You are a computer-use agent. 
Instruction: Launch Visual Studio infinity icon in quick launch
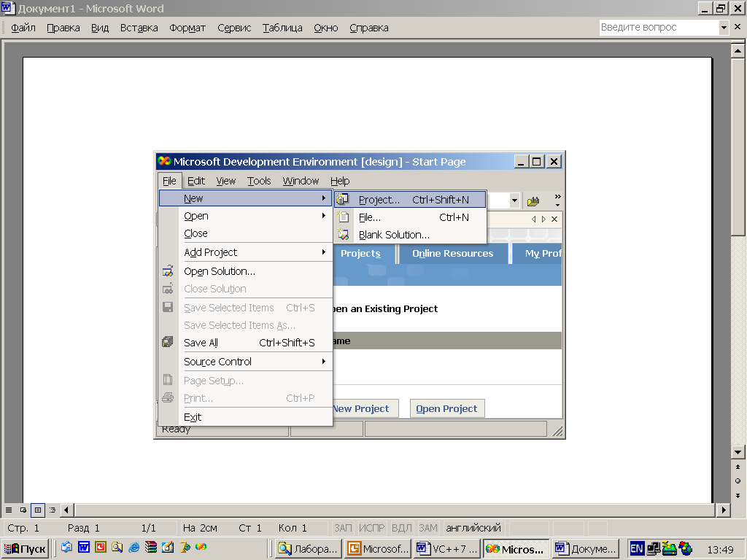(x=201, y=547)
